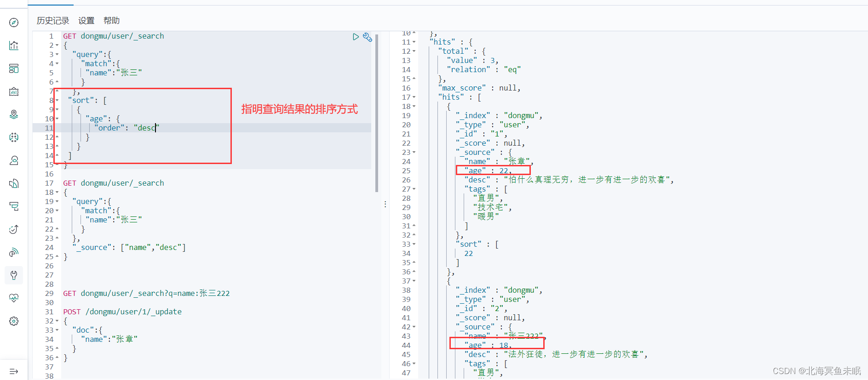Collapse the "query" block at editor line 3

57,54
